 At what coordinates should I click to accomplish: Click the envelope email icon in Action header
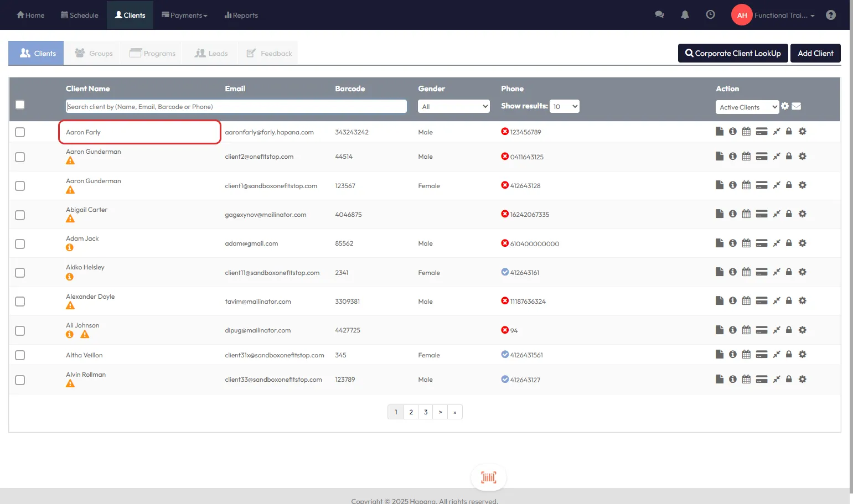796,106
